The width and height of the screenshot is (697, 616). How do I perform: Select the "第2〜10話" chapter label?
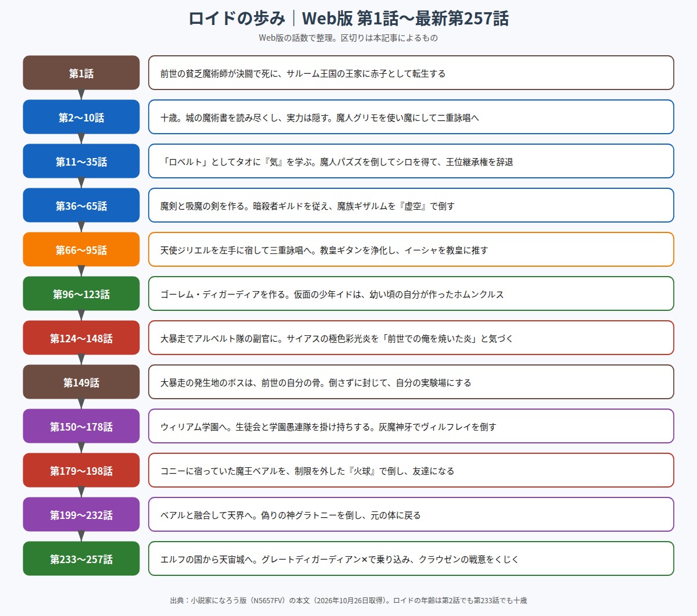pyautogui.click(x=81, y=117)
